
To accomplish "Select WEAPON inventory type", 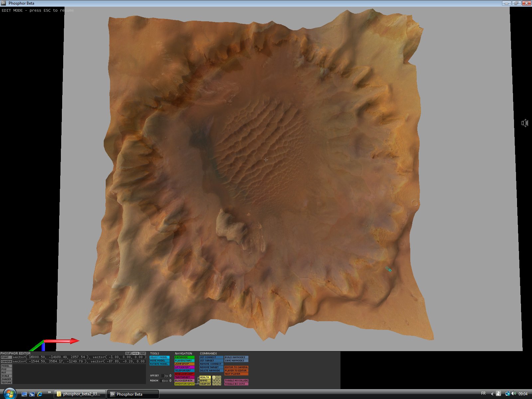I will click(x=205, y=384).
